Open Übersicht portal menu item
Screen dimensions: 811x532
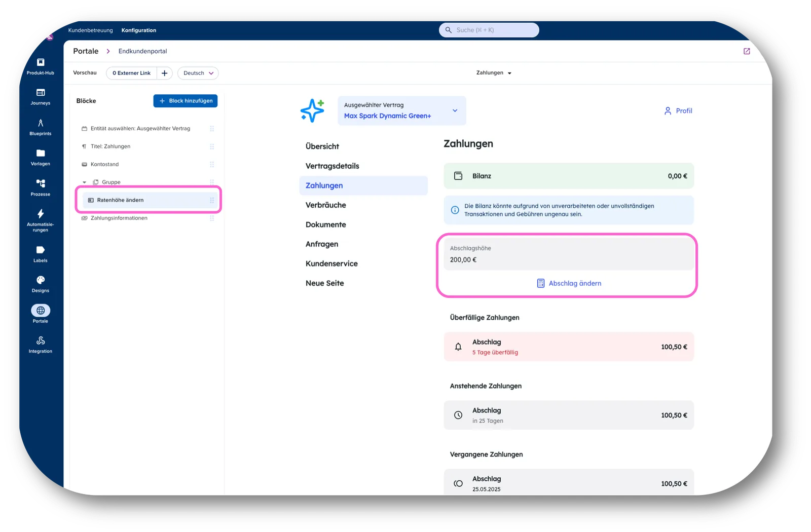[322, 146]
